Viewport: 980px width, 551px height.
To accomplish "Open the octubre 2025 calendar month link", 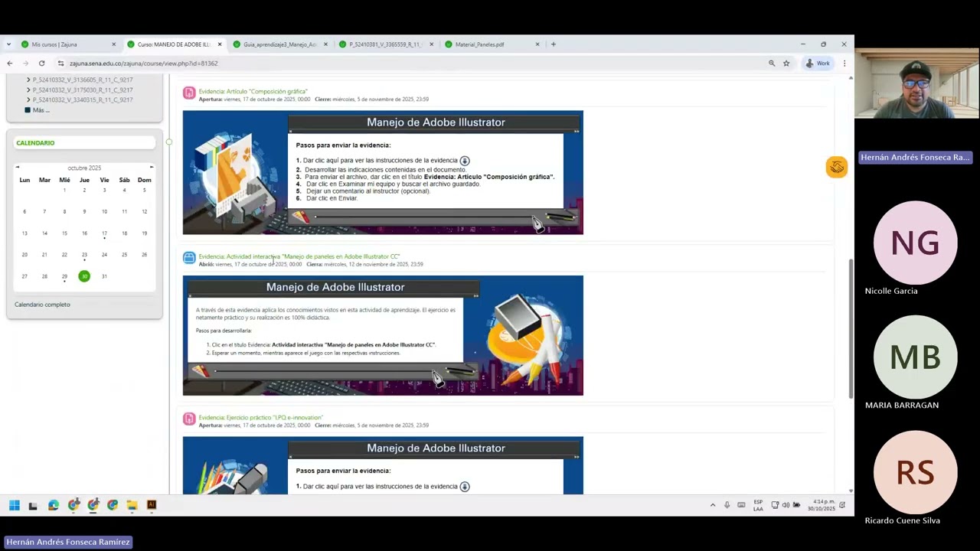I will tap(84, 168).
